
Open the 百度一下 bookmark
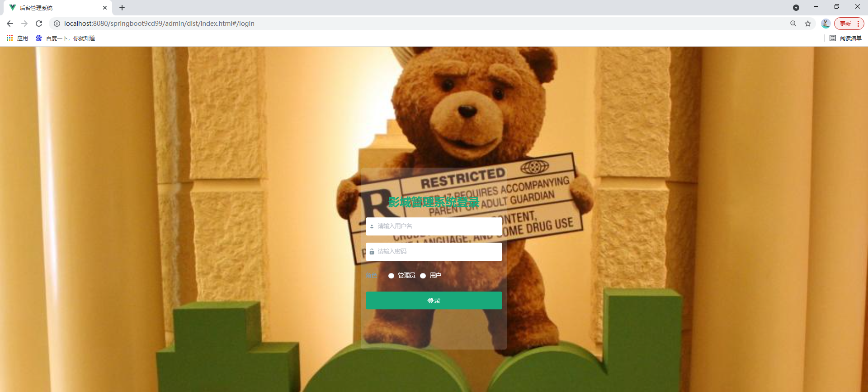(x=65, y=38)
